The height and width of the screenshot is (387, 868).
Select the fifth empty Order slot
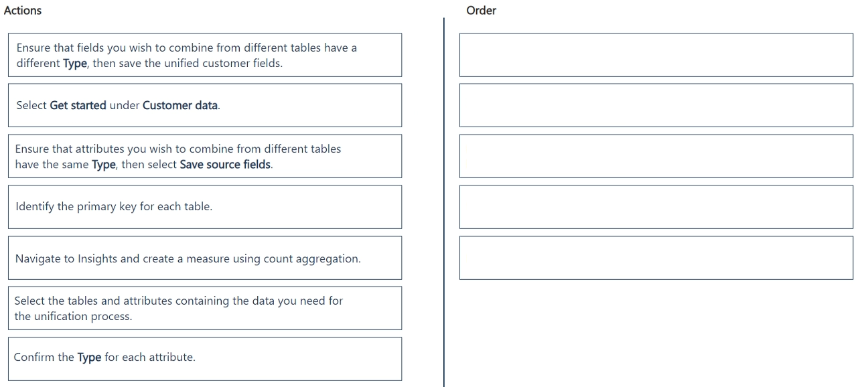(656, 258)
